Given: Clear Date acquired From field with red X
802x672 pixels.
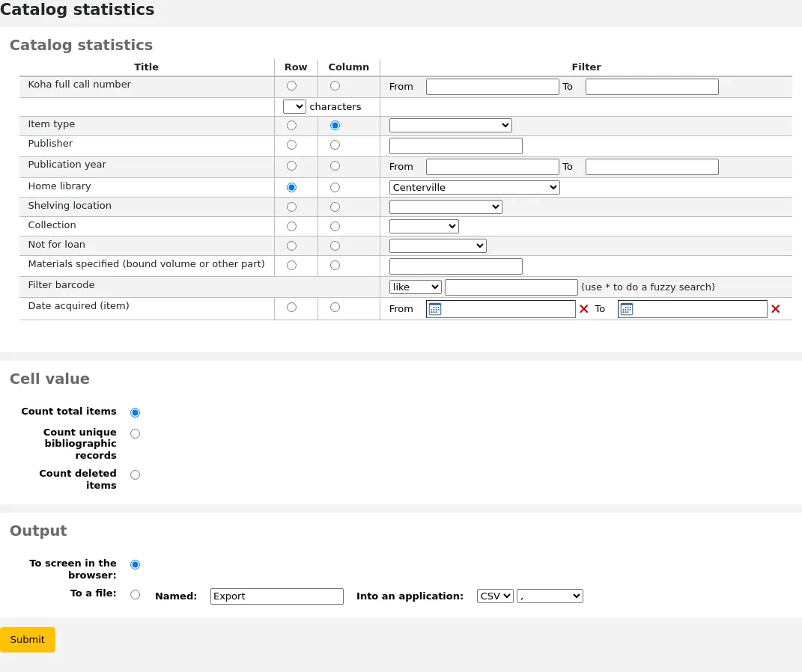Looking at the screenshot, I should (x=583, y=308).
